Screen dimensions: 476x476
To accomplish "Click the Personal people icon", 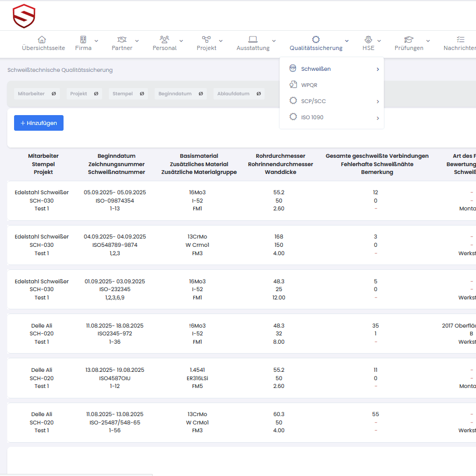I will 165,40.
